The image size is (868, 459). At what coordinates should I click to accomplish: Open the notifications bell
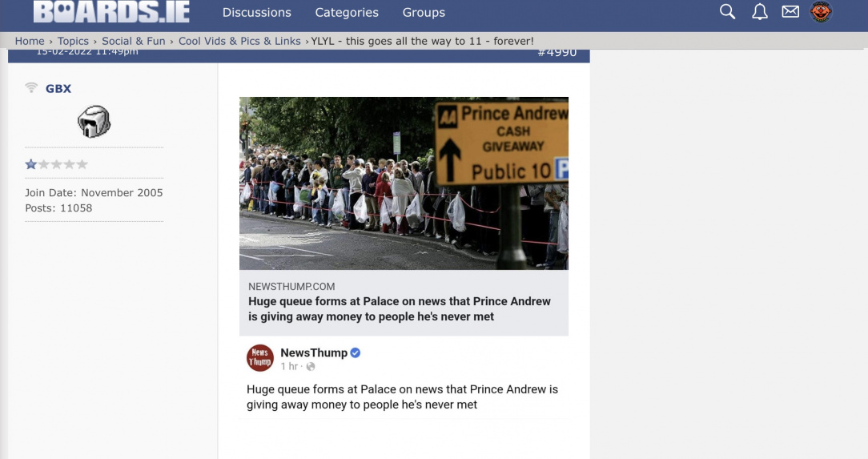[x=759, y=12]
